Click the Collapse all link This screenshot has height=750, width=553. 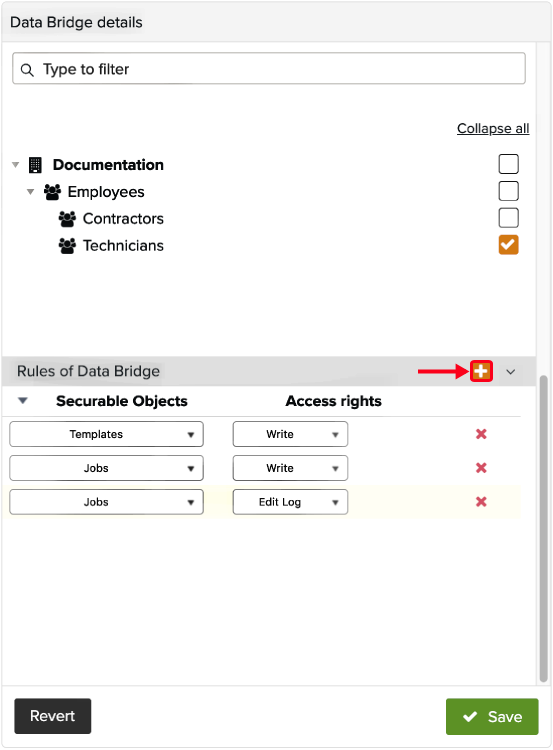[493, 128]
